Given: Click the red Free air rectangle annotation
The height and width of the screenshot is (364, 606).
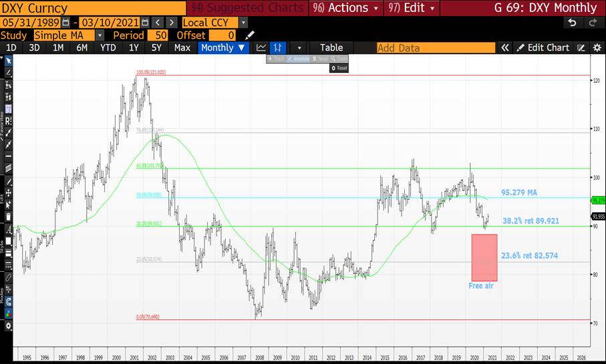Looking at the screenshot, I should 484,257.
